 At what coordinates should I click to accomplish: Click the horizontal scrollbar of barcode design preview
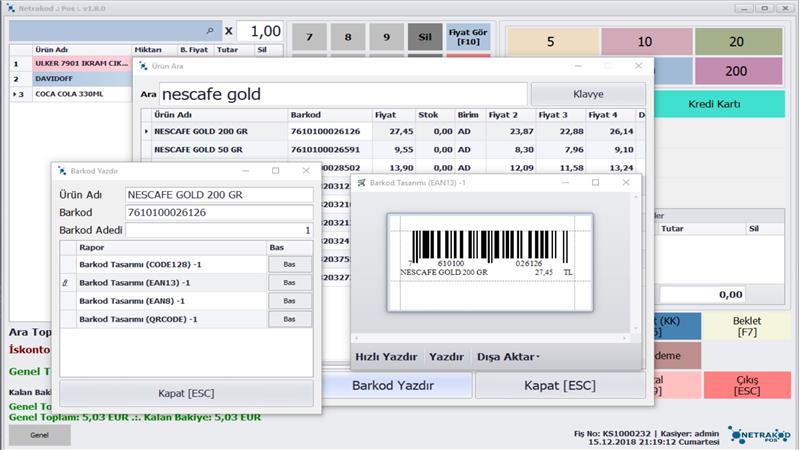[491, 338]
